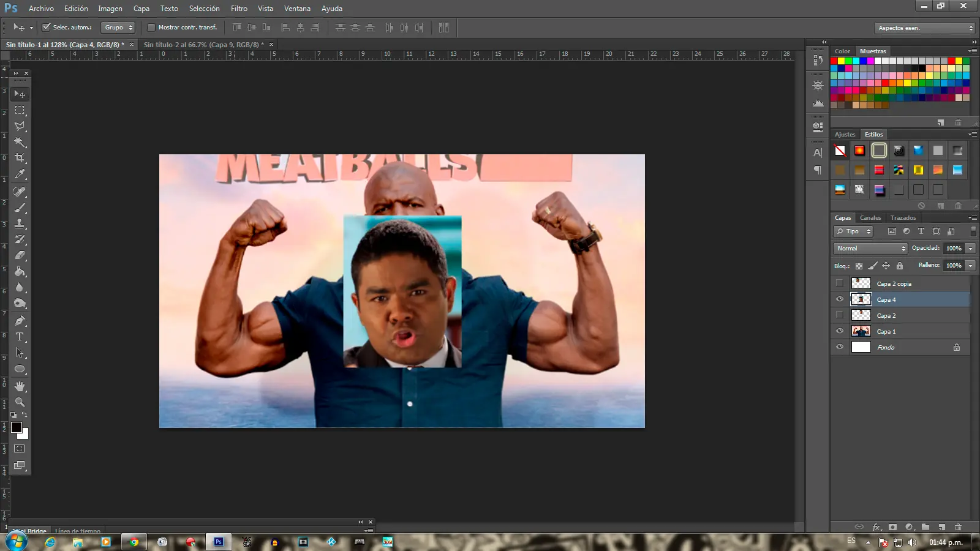Switch to the Ajustes tab
Viewport: 980px width, 551px height.
(x=845, y=135)
